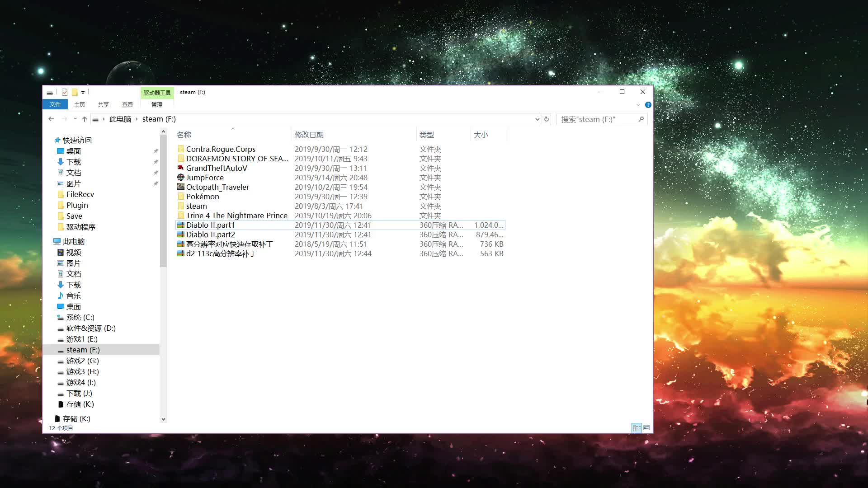Click 快速访问 in navigation pane
The image size is (868, 488).
tap(77, 140)
